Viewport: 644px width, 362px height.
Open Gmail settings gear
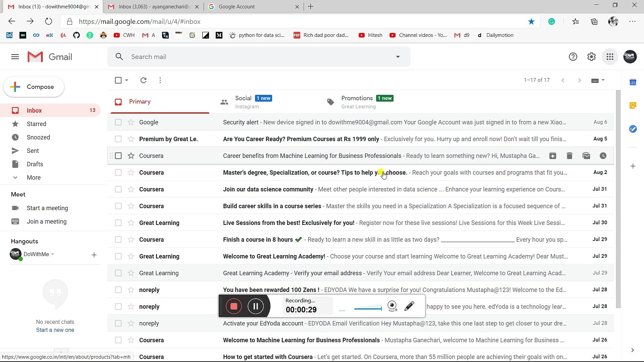[x=591, y=57]
